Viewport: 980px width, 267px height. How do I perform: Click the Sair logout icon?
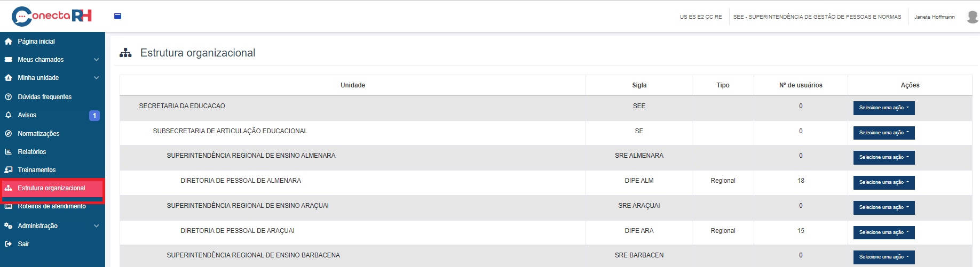pos(9,244)
